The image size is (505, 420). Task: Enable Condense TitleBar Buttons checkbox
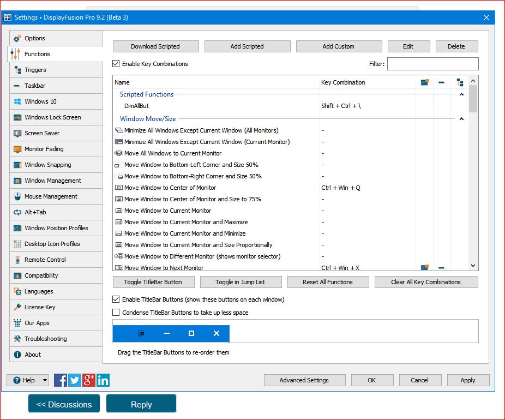pos(116,313)
